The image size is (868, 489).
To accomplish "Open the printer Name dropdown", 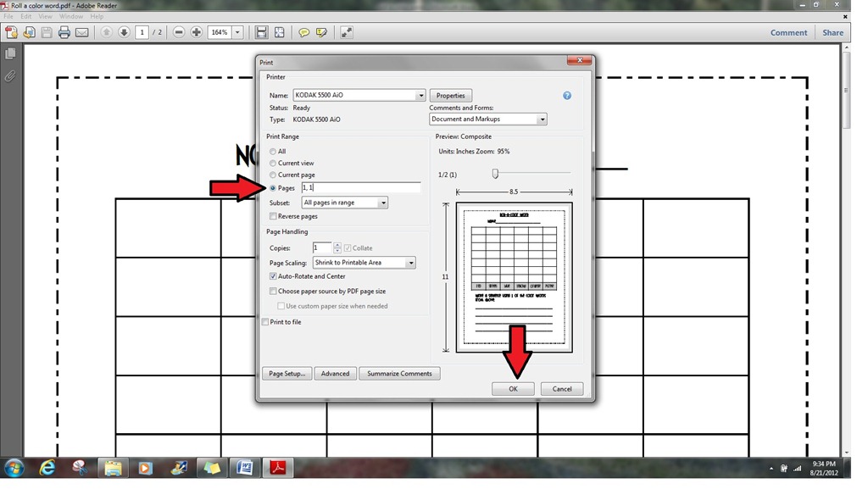I will (359, 95).
